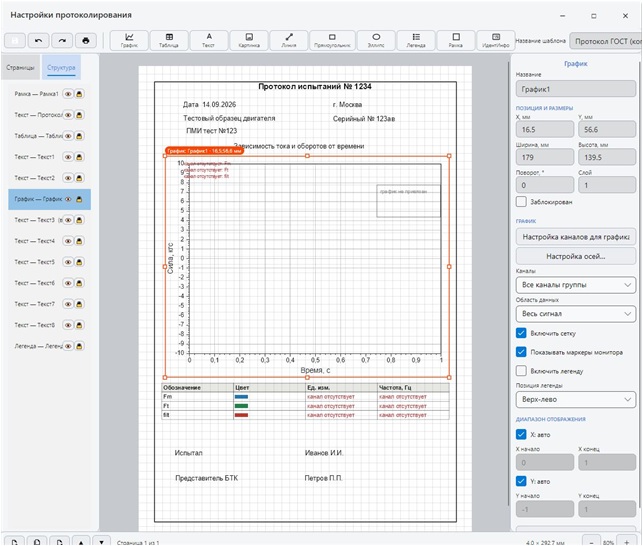Click the print icon button
643x546 pixels.
click(x=86, y=41)
